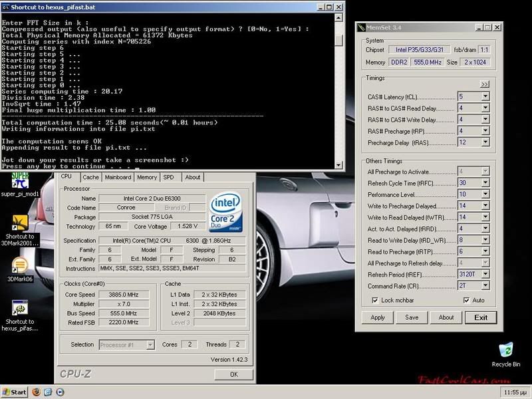Image resolution: width=532 pixels, height=399 pixels.
Task: Switch to the About tab in CPU-Z
Action: [192, 177]
